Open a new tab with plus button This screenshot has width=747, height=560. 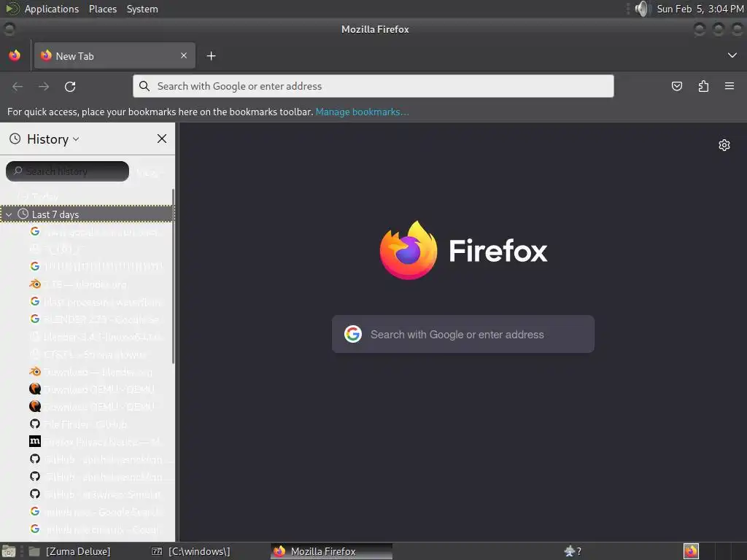click(211, 56)
